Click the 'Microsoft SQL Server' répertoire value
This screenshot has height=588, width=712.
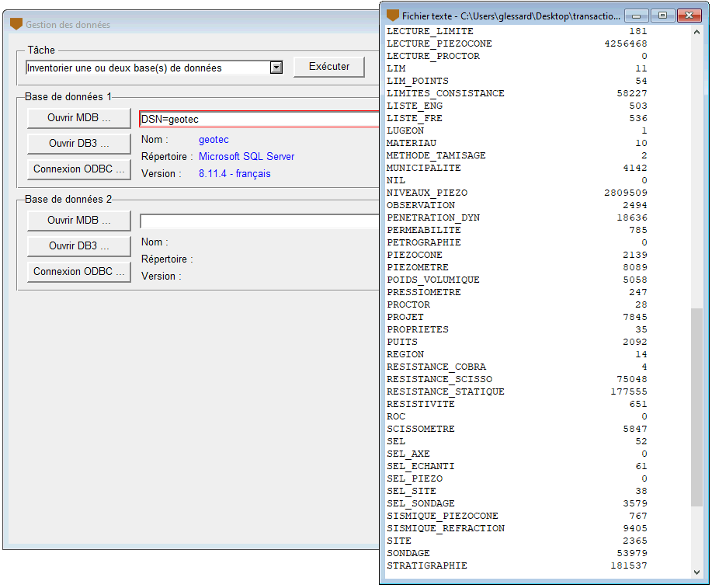[x=247, y=157]
